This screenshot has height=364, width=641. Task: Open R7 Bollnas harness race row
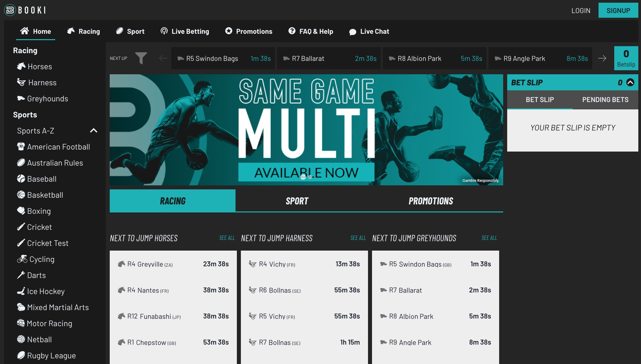click(304, 342)
